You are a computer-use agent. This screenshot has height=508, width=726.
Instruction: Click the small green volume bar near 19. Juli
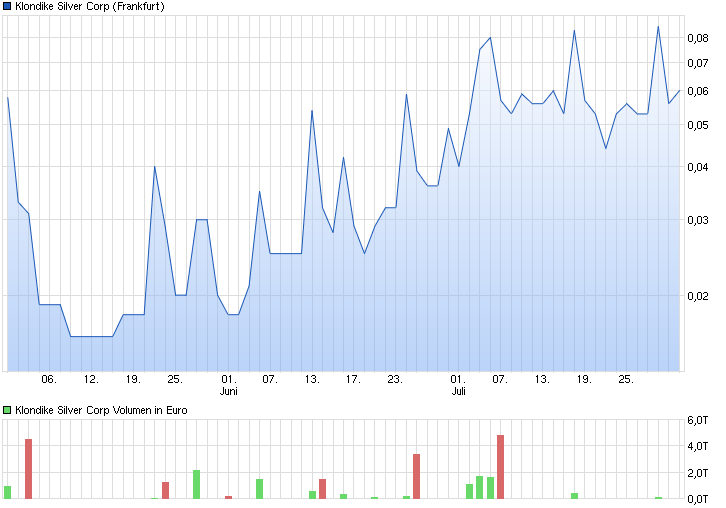(574, 496)
